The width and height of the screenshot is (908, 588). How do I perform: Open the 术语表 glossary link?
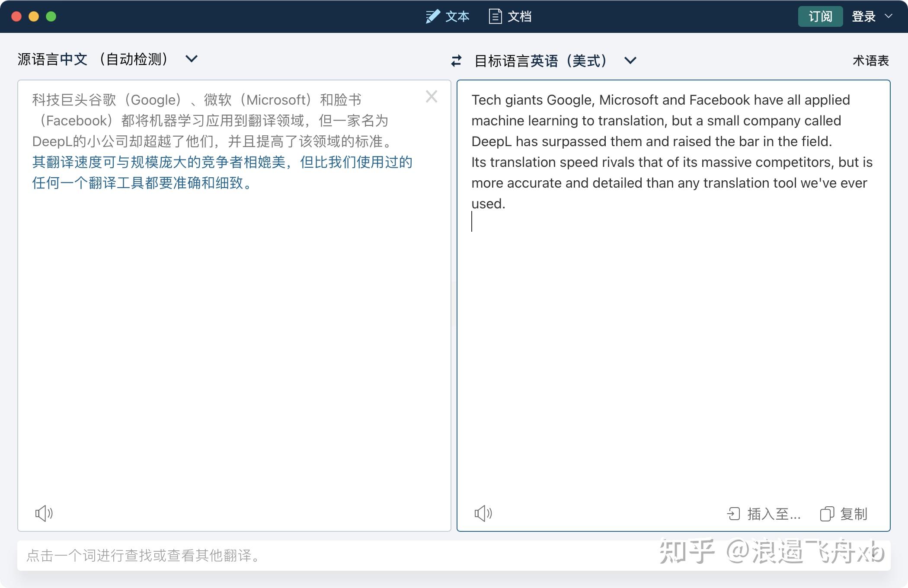(x=870, y=61)
